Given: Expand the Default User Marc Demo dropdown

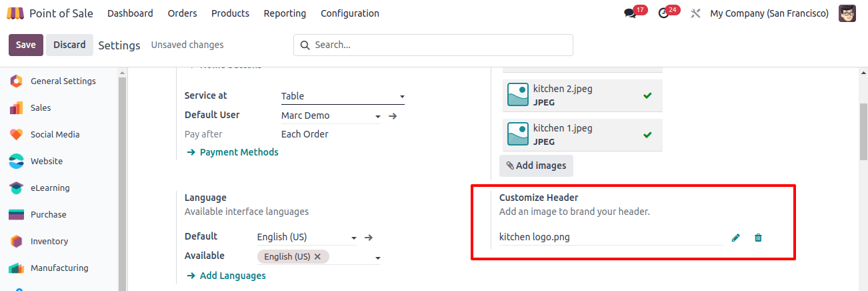Looking at the screenshot, I should point(331,115).
